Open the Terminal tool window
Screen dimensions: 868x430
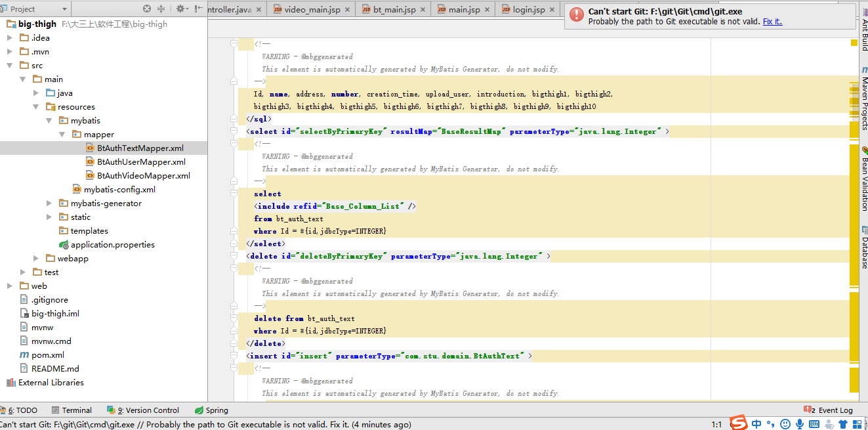tap(72, 410)
